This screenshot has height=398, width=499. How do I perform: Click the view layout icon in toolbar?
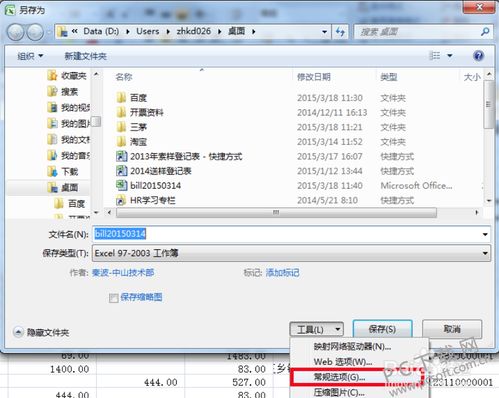(x=434, y=56)
